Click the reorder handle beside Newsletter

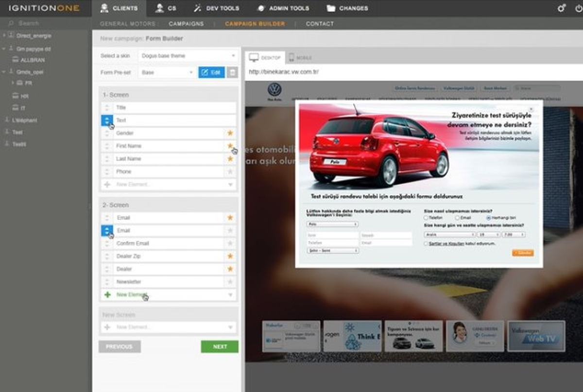tap(107, 282)
